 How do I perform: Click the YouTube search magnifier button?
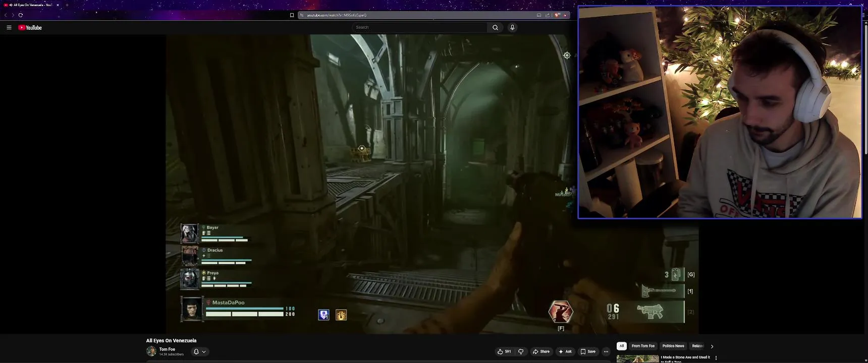pos(495,27)
